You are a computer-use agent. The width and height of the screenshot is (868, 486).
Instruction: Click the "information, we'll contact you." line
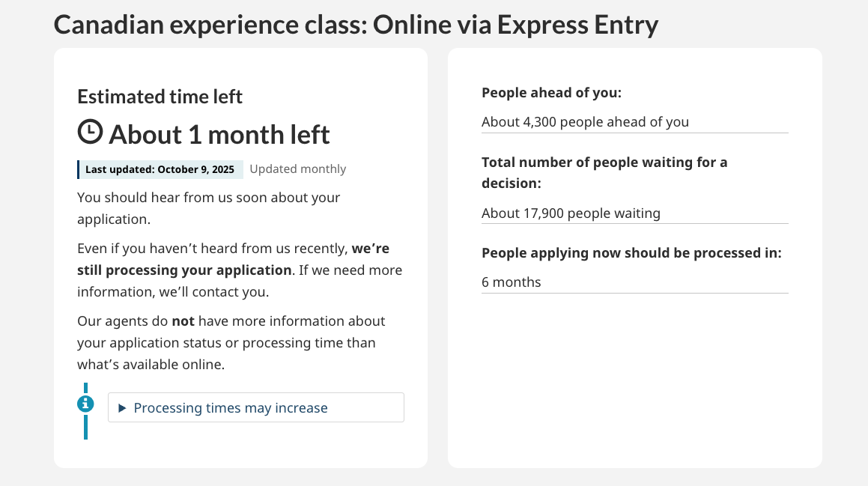[x=173, y=291]
